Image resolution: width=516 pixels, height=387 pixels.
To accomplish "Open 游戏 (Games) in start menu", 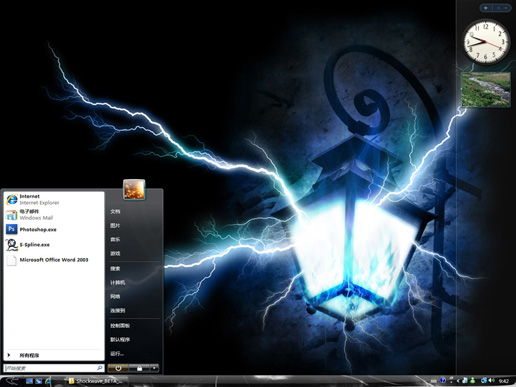I will coord(115,253).
